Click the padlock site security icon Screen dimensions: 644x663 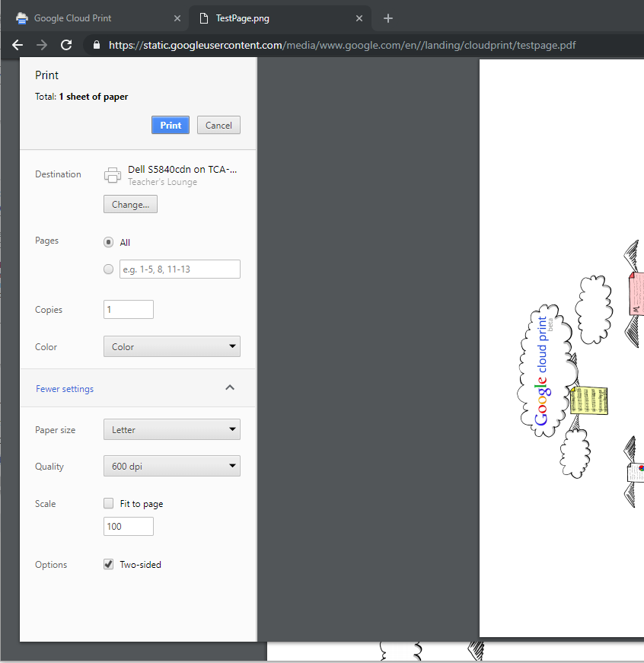click(97, 45)
